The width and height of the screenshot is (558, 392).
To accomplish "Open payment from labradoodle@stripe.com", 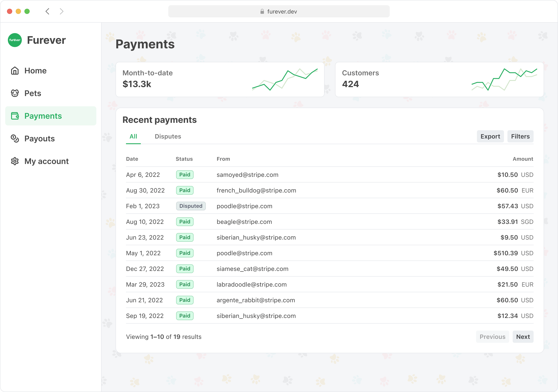I will click(251, 284).
